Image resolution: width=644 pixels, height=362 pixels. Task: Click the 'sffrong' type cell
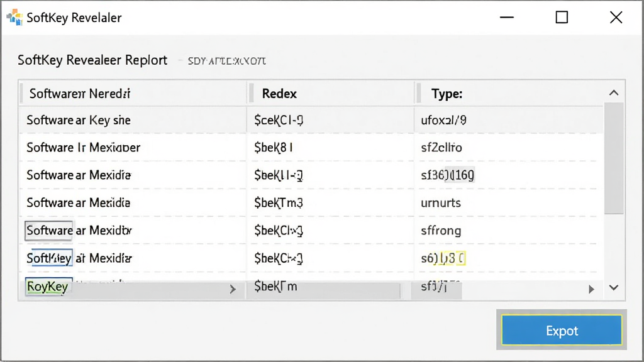(441, 230)
